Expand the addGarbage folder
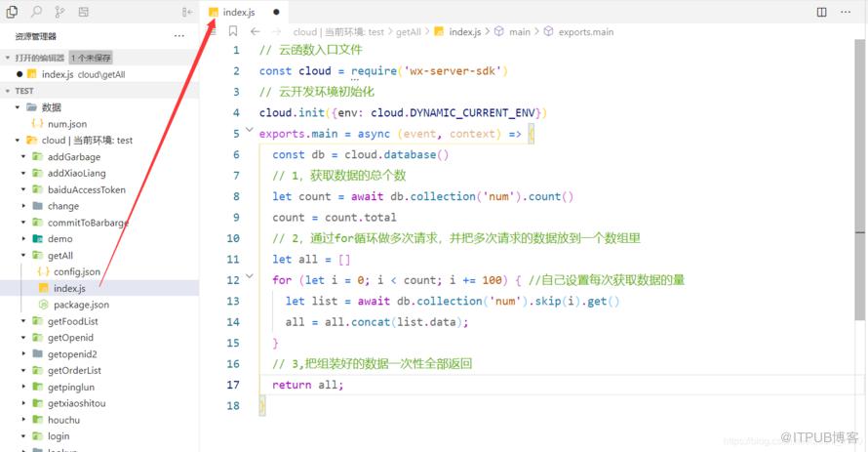 click(x=23, y=157)
